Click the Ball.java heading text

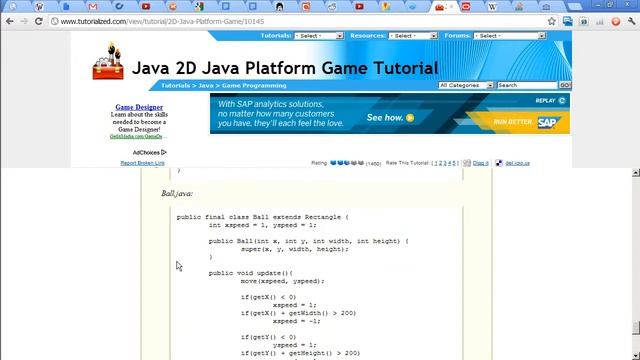(177, 193)
